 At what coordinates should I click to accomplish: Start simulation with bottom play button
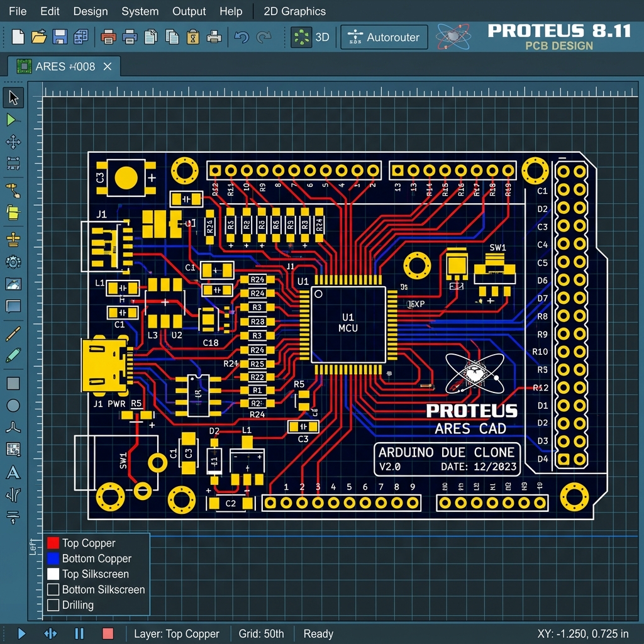(x=22, y=634)
